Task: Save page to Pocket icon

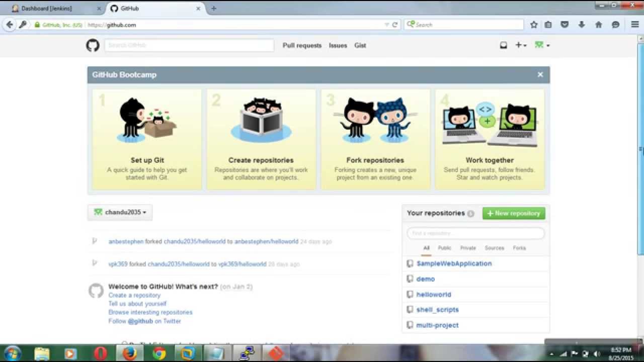Action: (x=565, y=25)
